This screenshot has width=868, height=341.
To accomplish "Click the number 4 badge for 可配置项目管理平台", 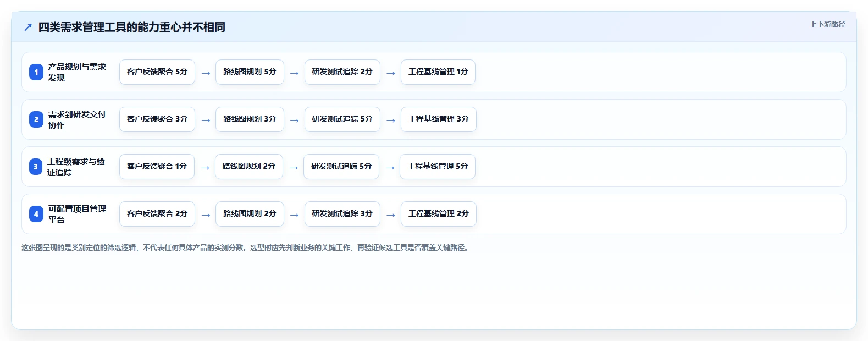I will 36,214.
